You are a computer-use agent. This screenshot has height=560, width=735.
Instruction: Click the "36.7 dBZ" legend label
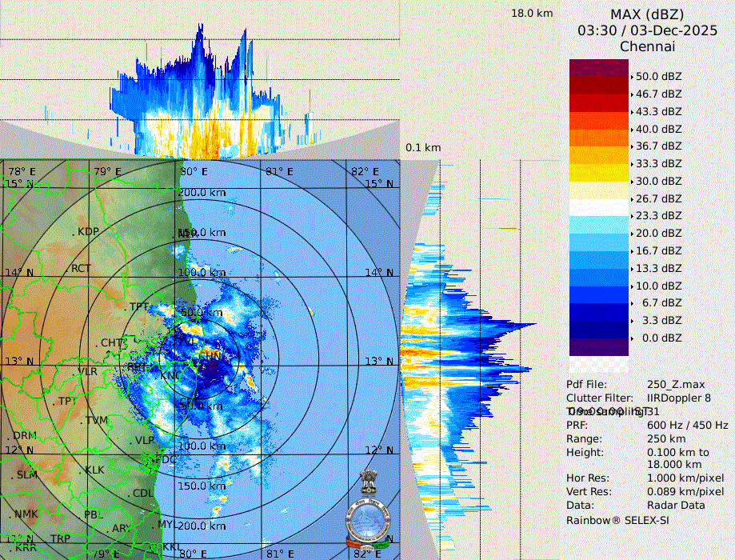[658, 146]
